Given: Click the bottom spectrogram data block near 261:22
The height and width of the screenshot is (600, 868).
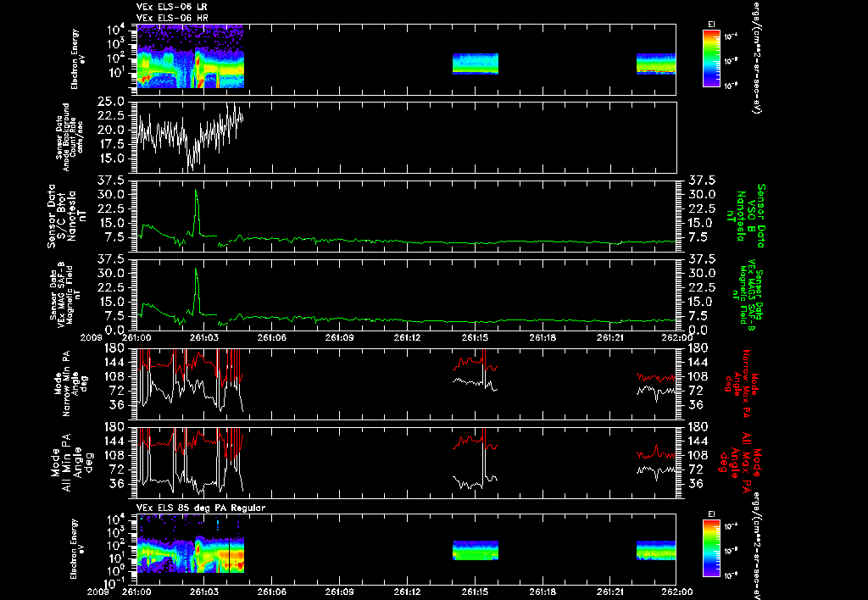Looking at the screenshot, I should (x=656, y=551).
